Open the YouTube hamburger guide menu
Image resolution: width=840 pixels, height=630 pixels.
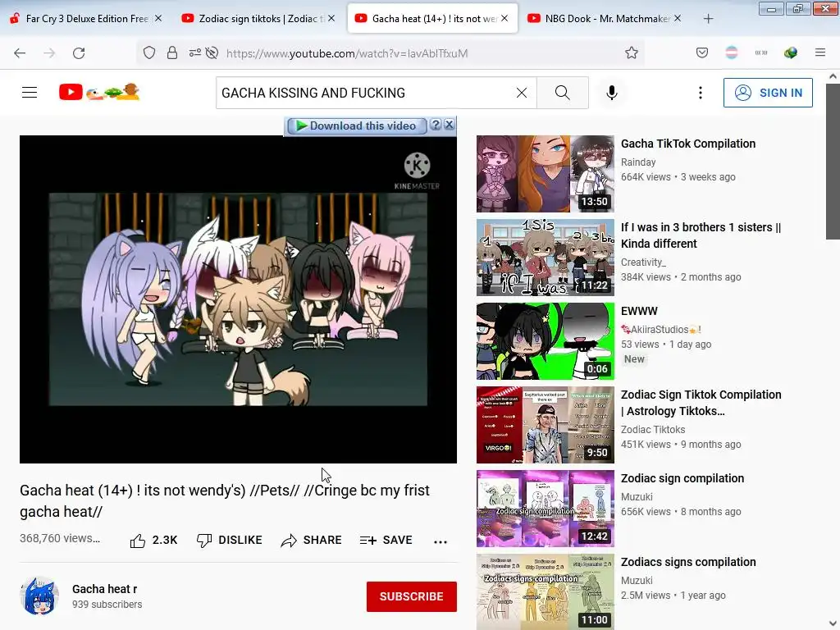30,93
